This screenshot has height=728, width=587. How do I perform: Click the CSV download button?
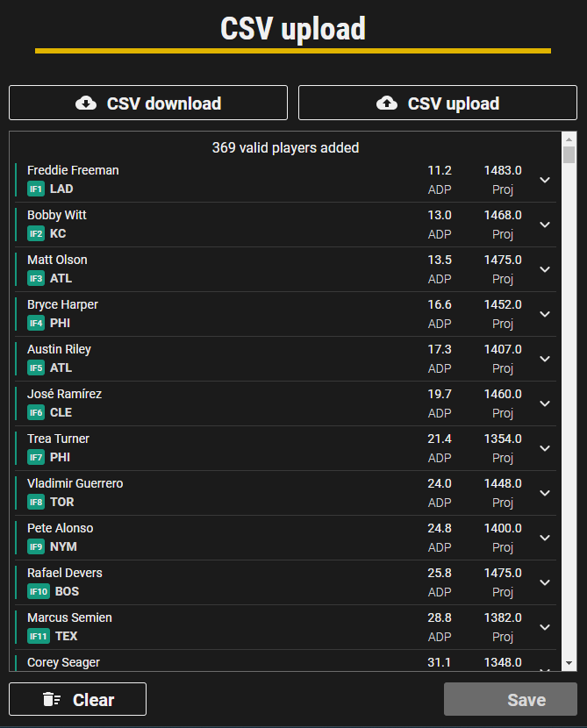point(148,103)
